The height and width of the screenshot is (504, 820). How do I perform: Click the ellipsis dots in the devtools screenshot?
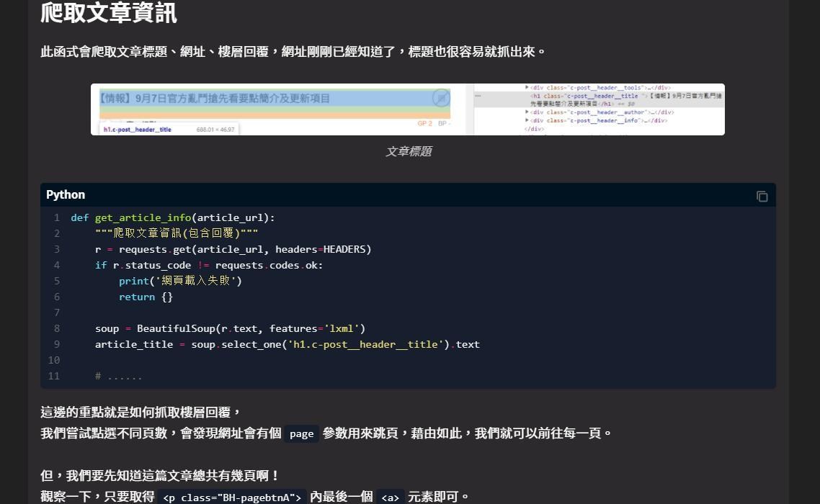478,96
